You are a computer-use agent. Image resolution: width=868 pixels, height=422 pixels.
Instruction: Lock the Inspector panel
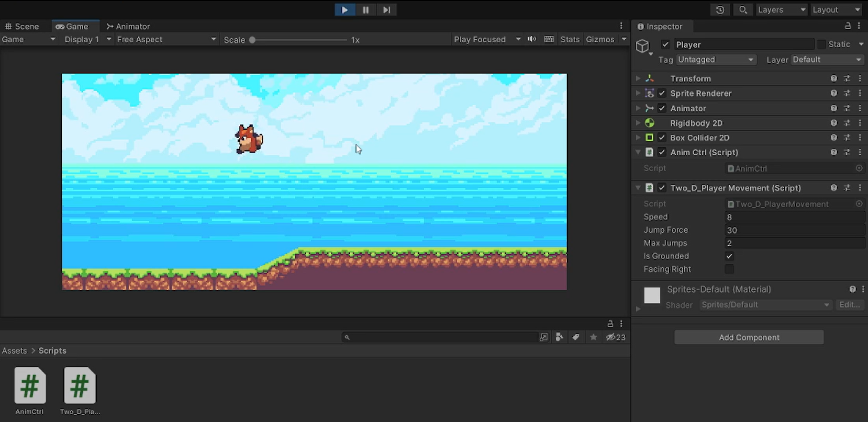848,26
